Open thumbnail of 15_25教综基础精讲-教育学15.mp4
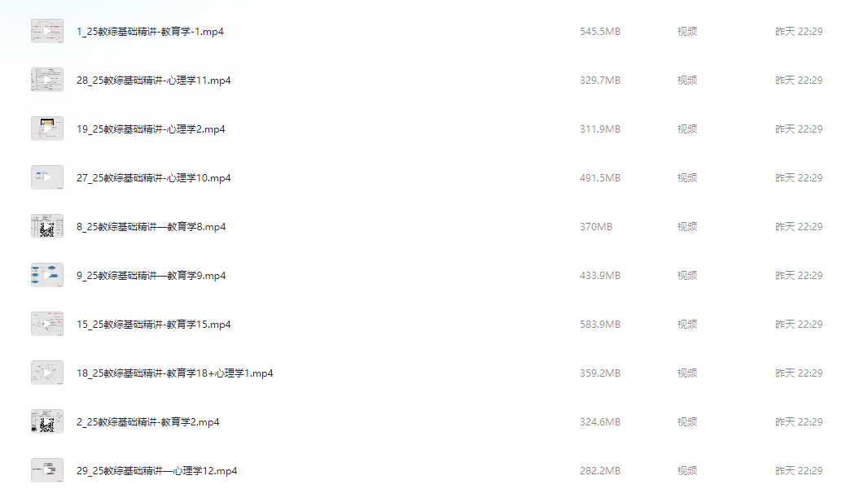This screenshot has height=493, width=868. (x=47, y=325)
